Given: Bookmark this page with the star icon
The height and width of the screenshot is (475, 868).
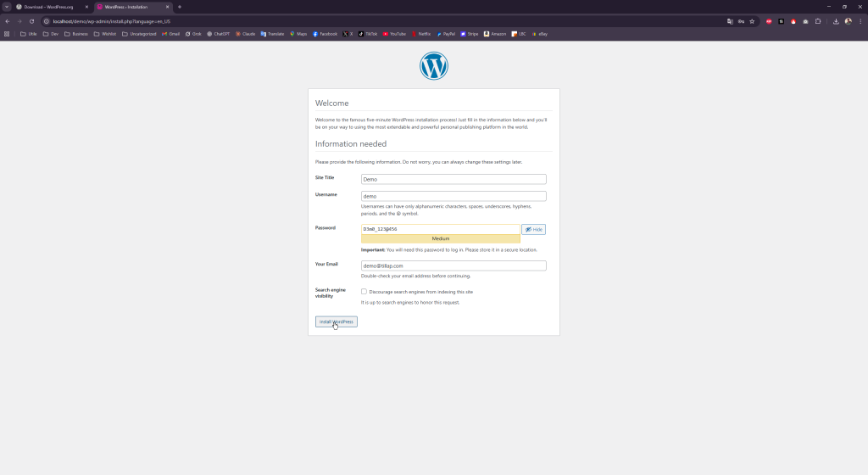Looking at the screenshot, I should tap(752, 21).
